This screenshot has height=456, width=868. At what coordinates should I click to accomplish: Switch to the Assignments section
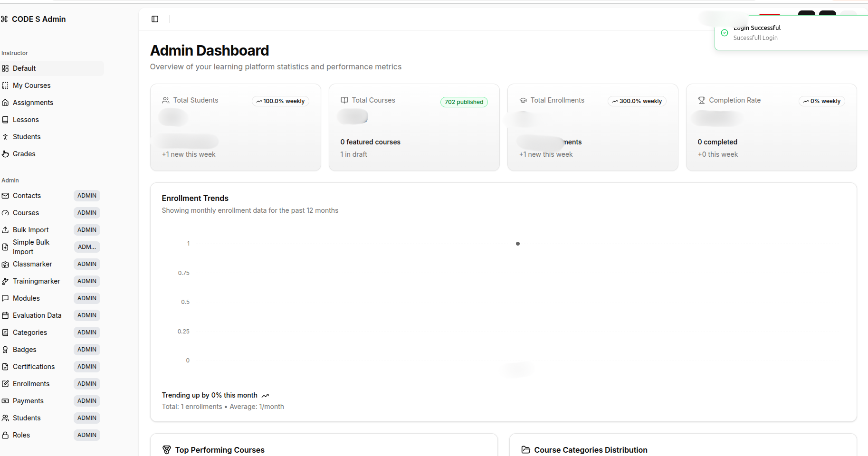pyautogui.click(x=33, y=103)
